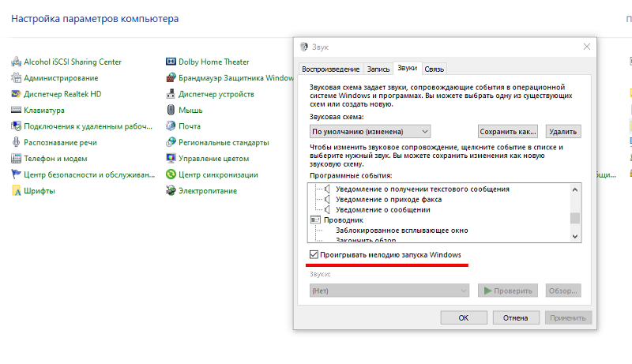Image resolution: width=632 pixels, height=364 pixels.
Task: Switch to the Связь tab
Action: point(434,69)
